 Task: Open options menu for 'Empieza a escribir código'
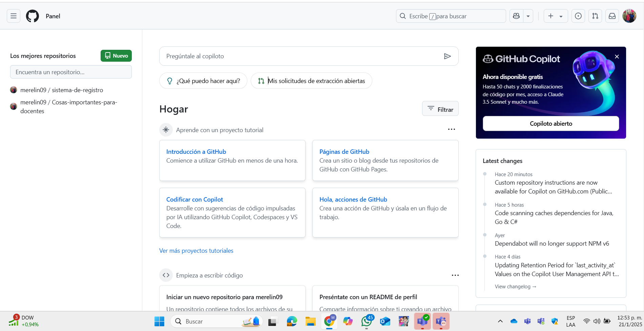coord(455,275)
